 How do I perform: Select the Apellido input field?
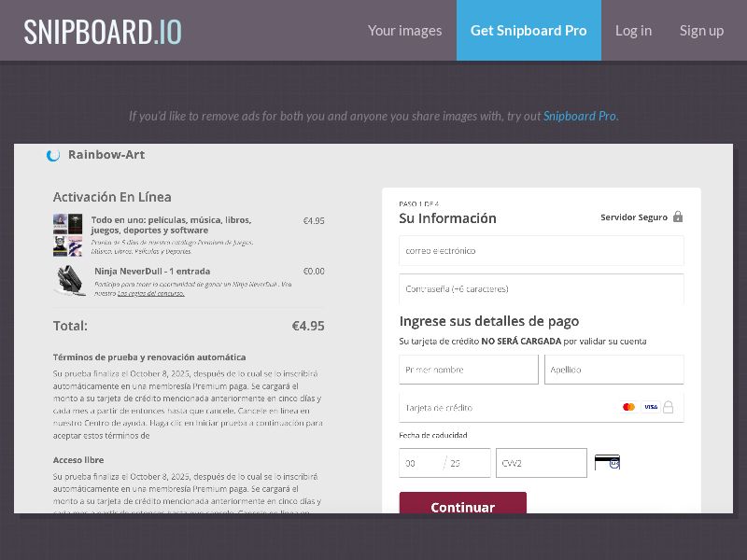coord(613,370)
